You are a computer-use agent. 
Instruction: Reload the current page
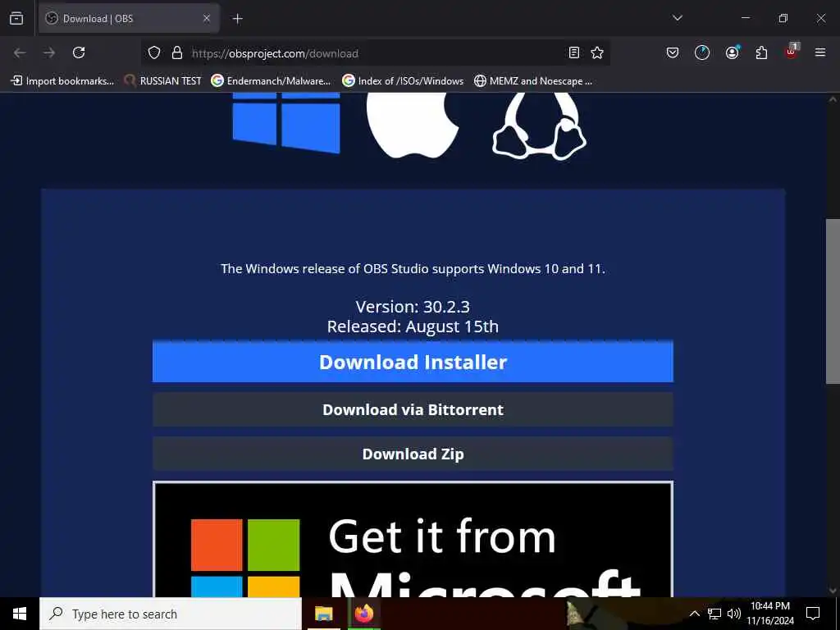79,52
